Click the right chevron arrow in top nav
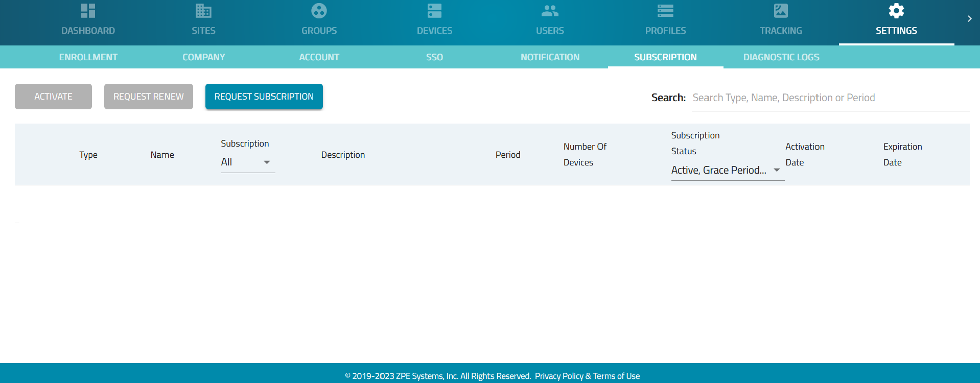Screen dimensions: 980x383 point(969,19)
